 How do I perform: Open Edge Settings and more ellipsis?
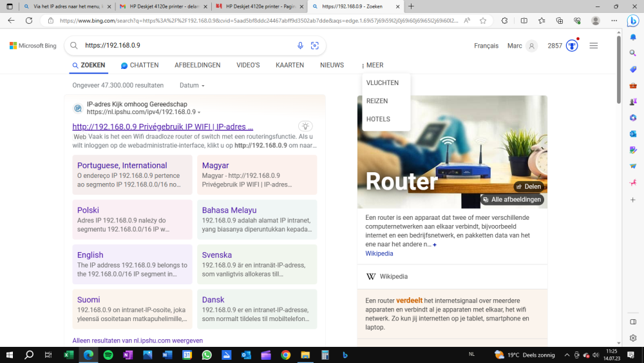(614, 21)
